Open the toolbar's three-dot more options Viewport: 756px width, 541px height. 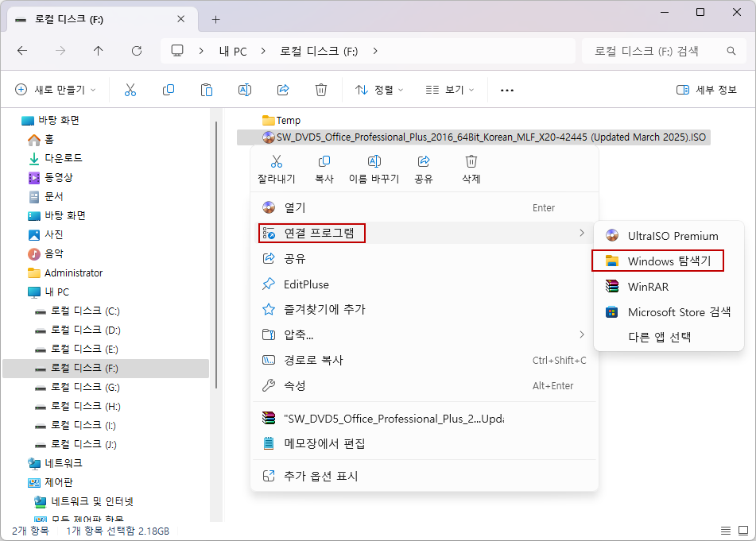click(506, 90)
